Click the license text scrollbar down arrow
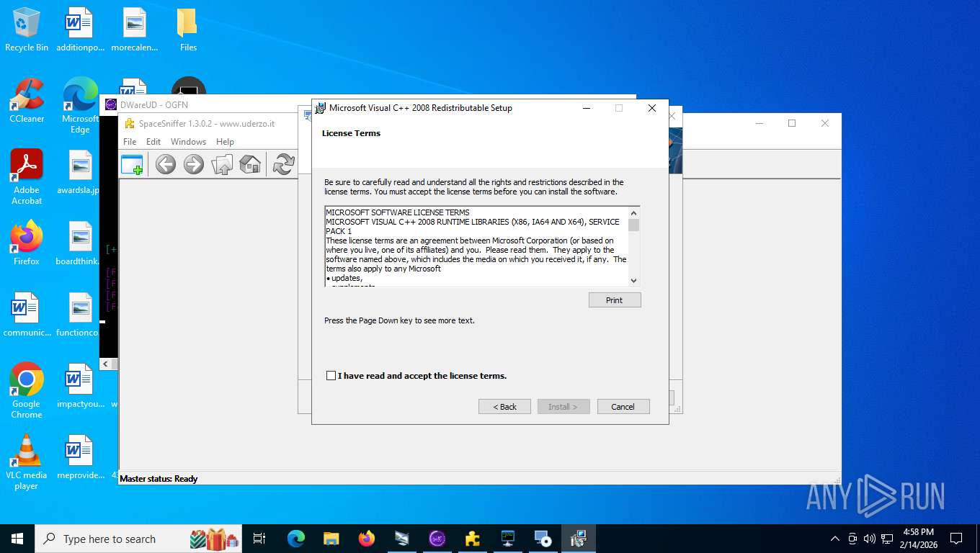The image size is (980, 553). [634, 281]
